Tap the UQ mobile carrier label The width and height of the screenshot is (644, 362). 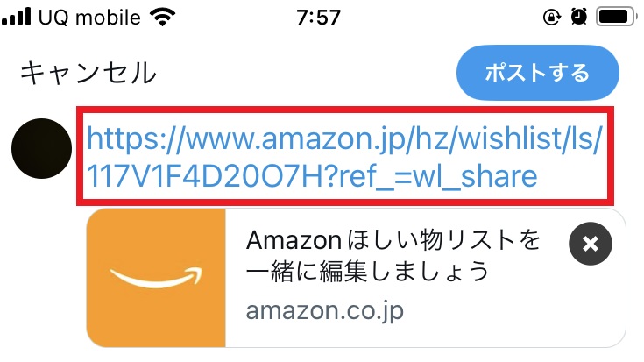(x=89, y=18)
